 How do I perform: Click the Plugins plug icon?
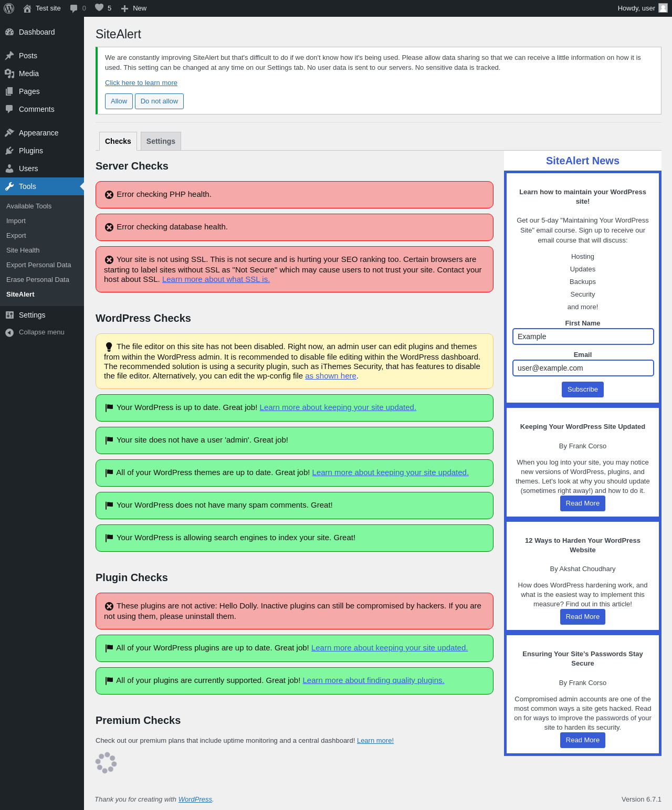pyautogui.click(x=9, y=151)
